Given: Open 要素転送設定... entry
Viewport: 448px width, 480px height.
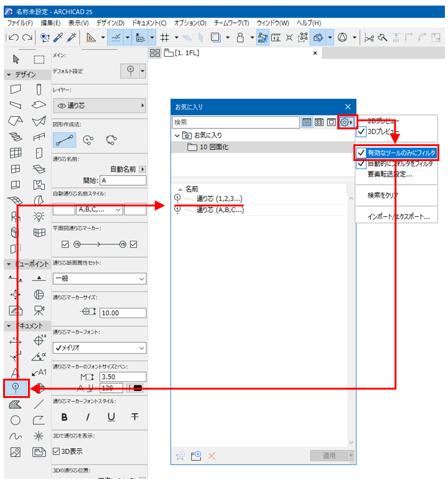Looking at the screenshot, I should tap(390, 174).
